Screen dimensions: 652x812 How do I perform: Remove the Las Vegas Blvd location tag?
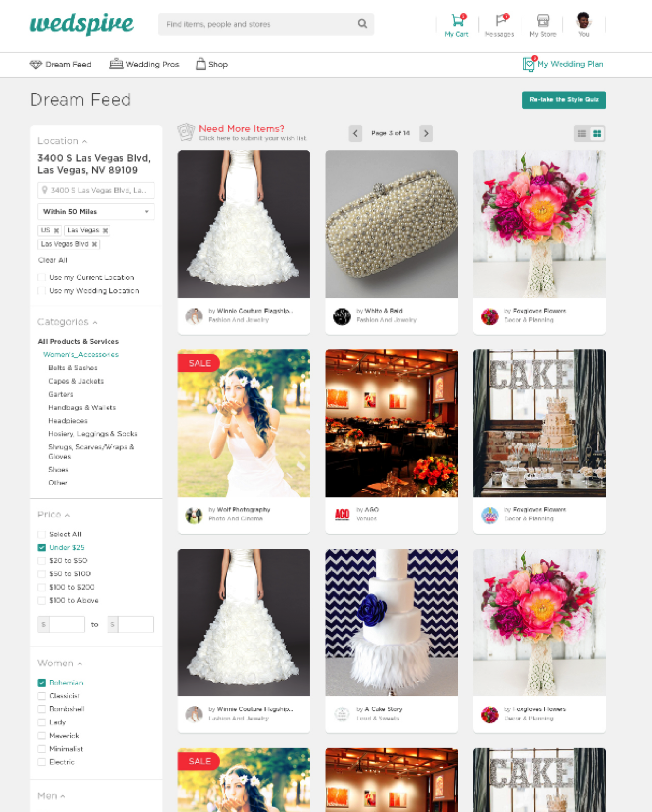(94, 244)
